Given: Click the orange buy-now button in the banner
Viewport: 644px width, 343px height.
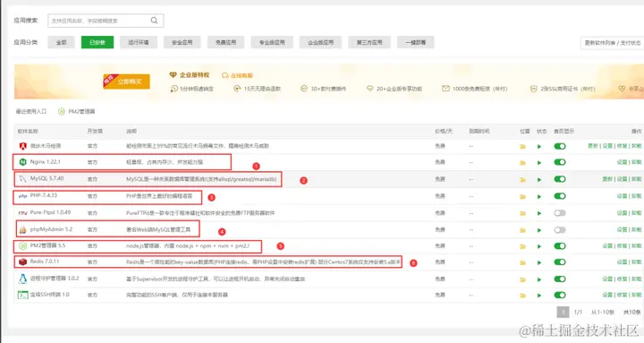Looking at the screenshot, I should click(x=126, y=81).
